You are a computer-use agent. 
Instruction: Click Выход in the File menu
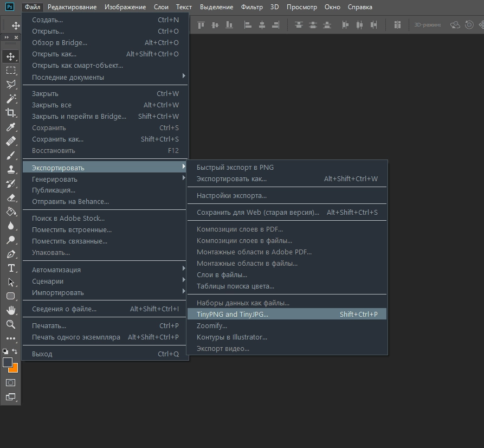click(x=105, y=354)
